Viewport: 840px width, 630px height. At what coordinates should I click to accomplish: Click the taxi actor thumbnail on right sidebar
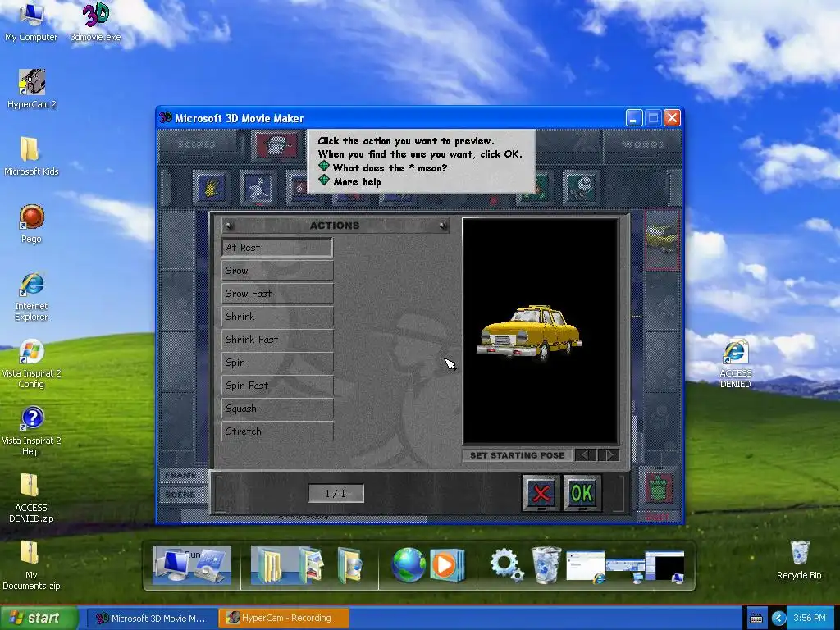coord(662,240)
